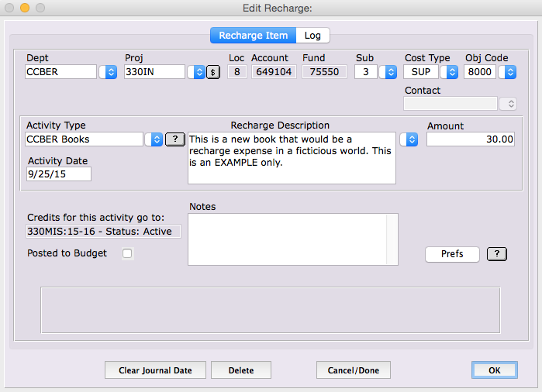Screen dimensions: 542x392
Task: Open the Obj Code dropdown
Action: pyautogui.click(x=509, y=72)
